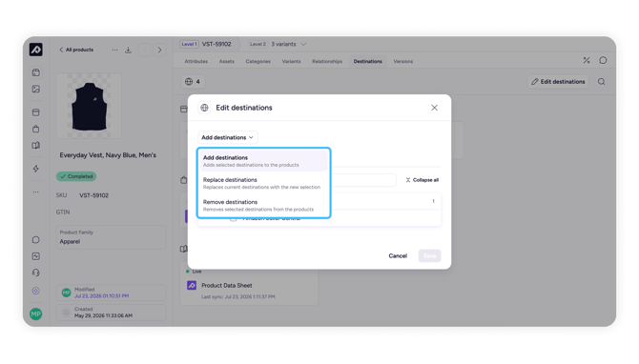Open the products box icon in sidebar

click(36, 72)
